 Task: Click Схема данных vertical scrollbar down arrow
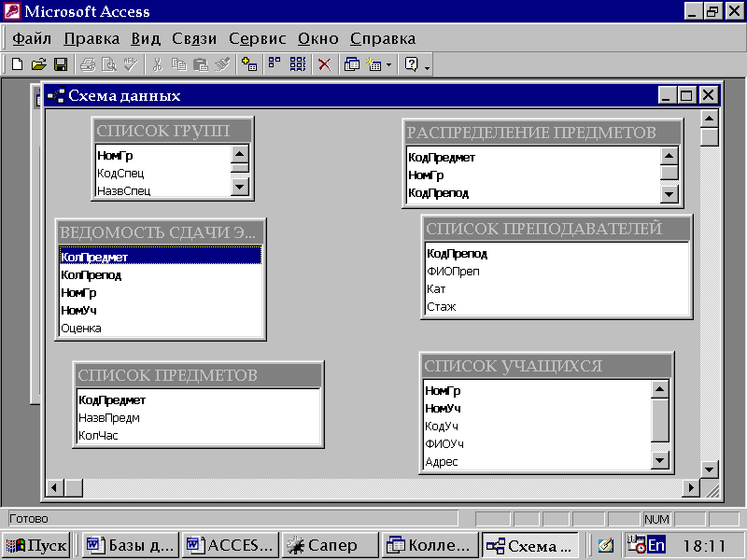[709, 470]
